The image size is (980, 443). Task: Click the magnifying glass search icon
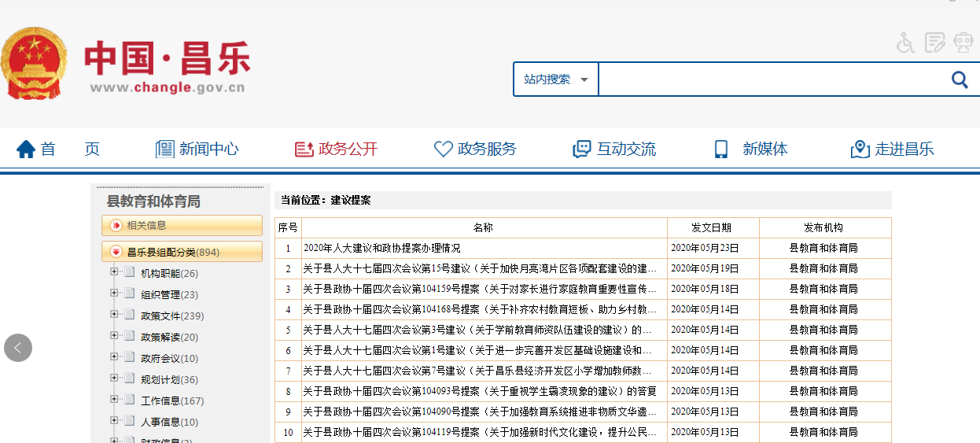(960, 79)
